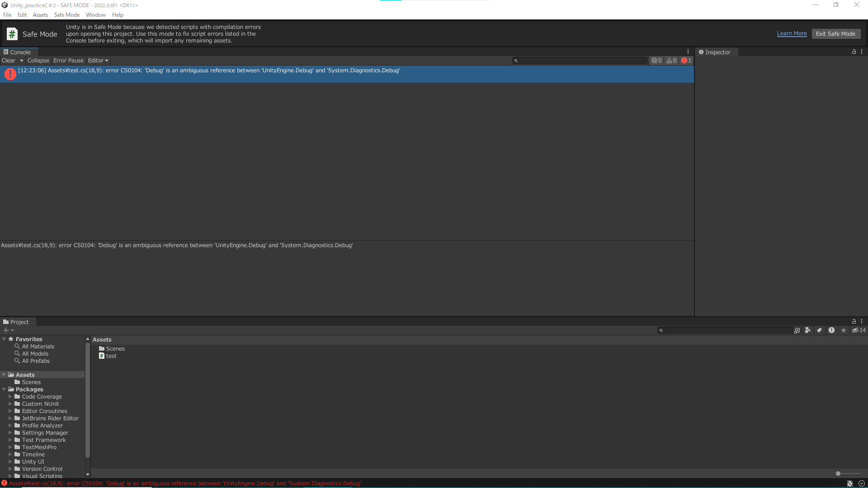
Task: Click the Exit Safe Mode button
Action: pyautogui.click(x=836, y=33)
